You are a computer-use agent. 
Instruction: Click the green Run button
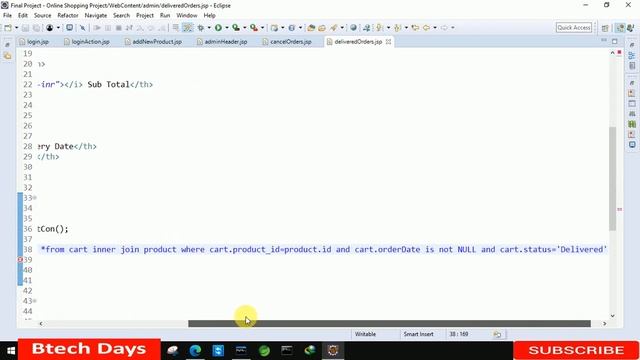pyautogui.click(x=218, y=28)
